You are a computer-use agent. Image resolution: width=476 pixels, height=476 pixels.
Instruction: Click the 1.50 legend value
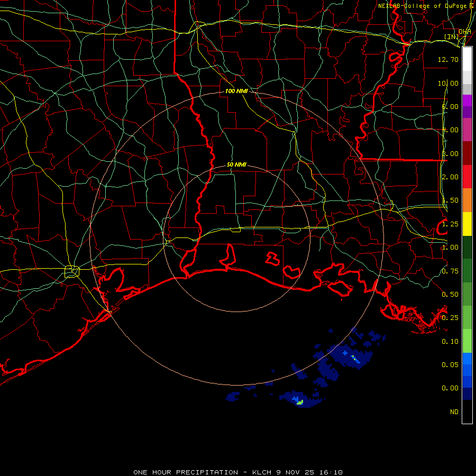[x=450, y=200]
